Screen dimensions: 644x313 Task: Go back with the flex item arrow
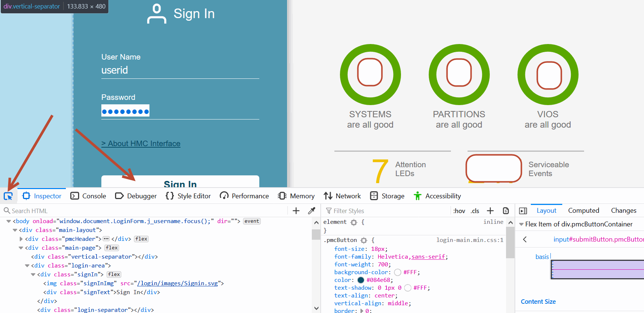[525, 239]
